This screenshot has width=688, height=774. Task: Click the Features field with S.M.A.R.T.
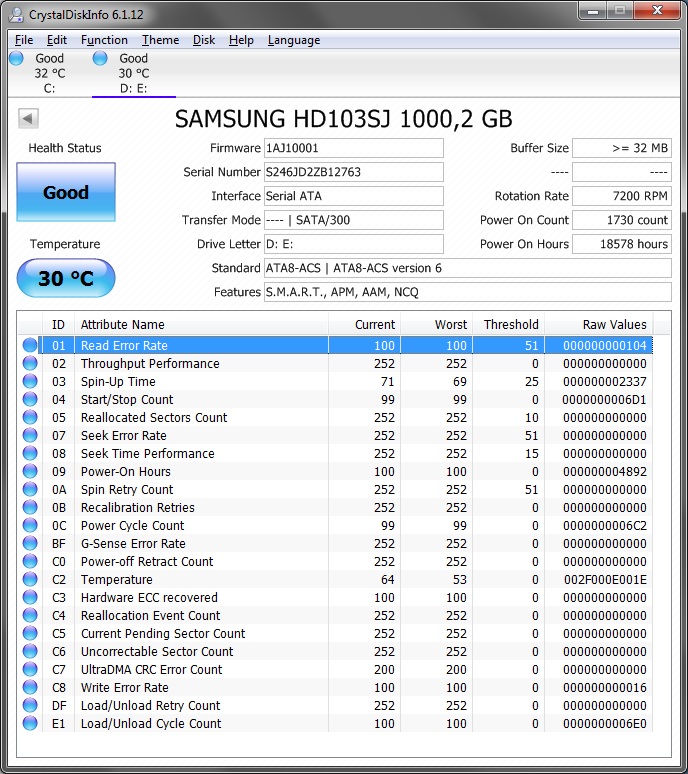point(467,292)
